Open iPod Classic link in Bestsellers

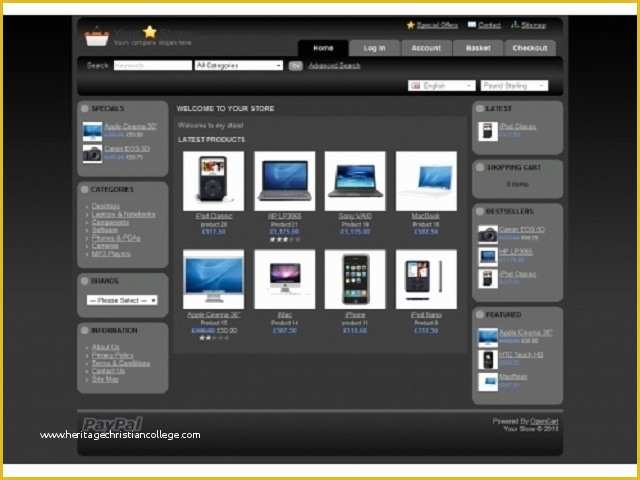coord(518,274)
